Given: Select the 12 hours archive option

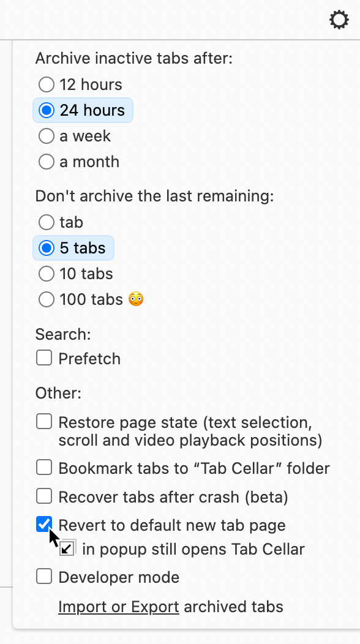Looking at the screenshot, I should coord(47,84).
